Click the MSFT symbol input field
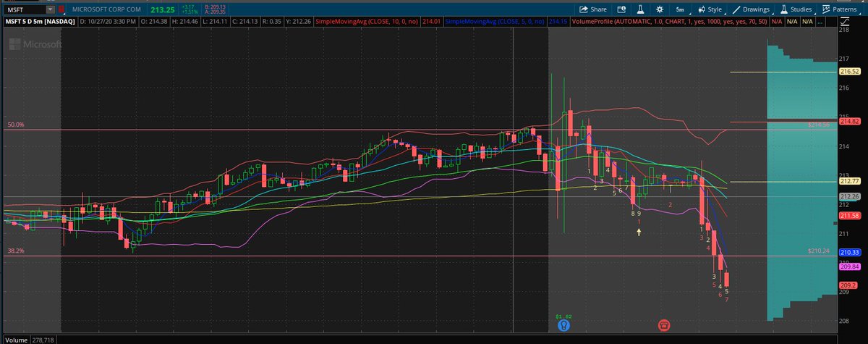 [x=24, y=9]
